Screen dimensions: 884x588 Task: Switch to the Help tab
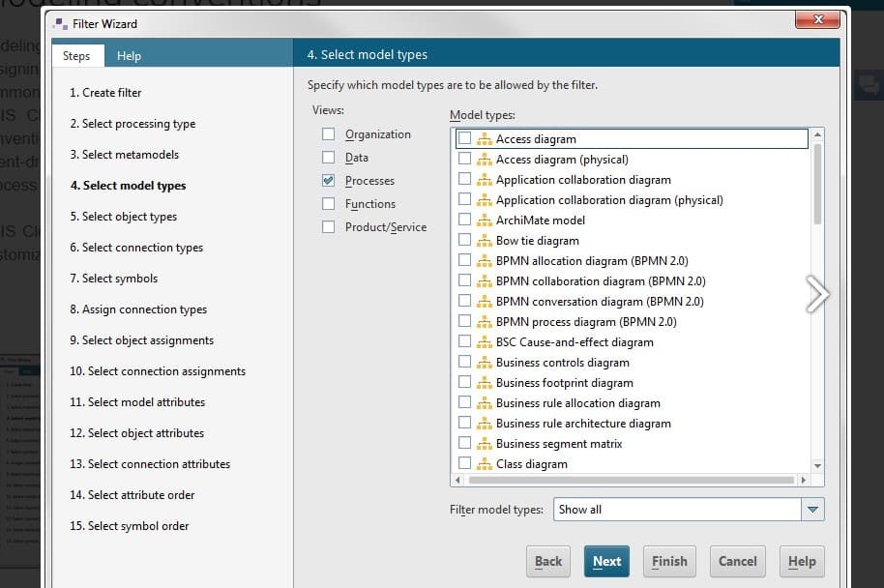pos(129,56)
